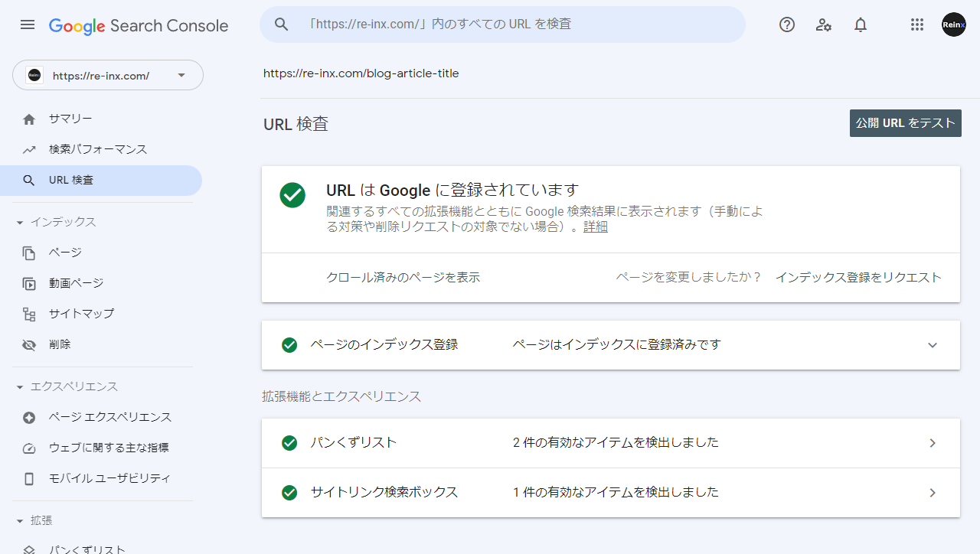Click the URL inspection magnifier icon in sidebar

(x=29, y=181)
